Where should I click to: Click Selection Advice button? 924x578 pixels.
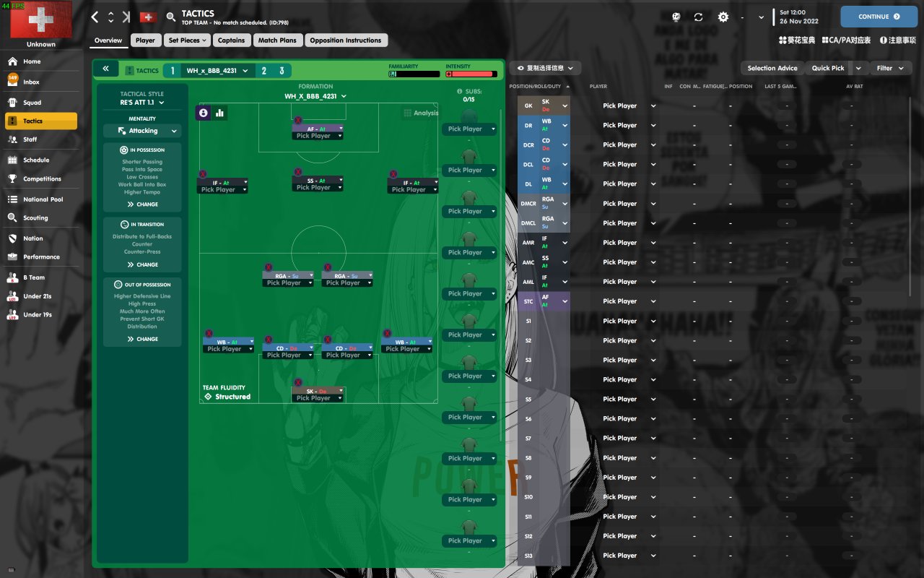pyautogui.click(x=772, y=68)
